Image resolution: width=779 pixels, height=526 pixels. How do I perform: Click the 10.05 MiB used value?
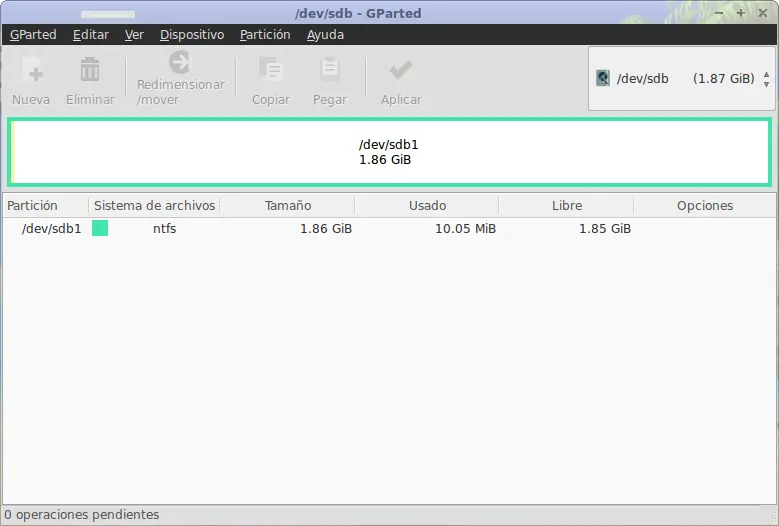point(466,228)
